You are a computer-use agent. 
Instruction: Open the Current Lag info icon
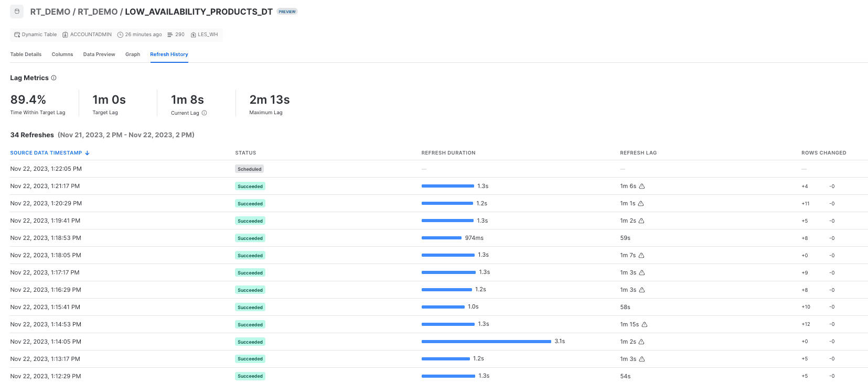tap(205, 113)
